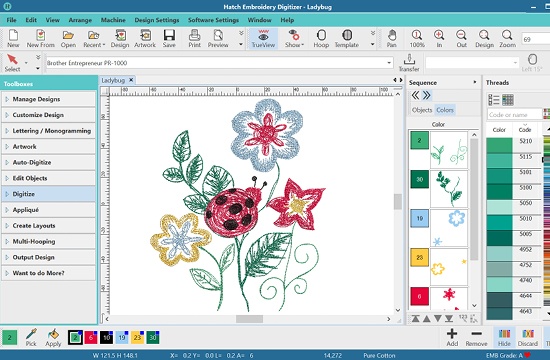Expand the Customize Design toolbox
This screenshot has width=550, height=360.
pyautogui.click(x=48, y=115)
